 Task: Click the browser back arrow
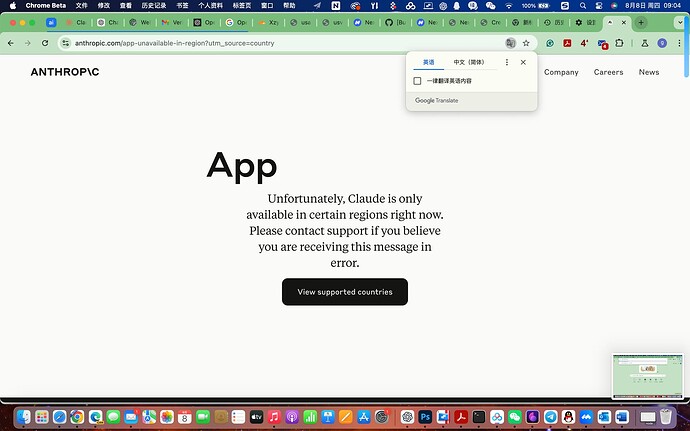[11, 43]
